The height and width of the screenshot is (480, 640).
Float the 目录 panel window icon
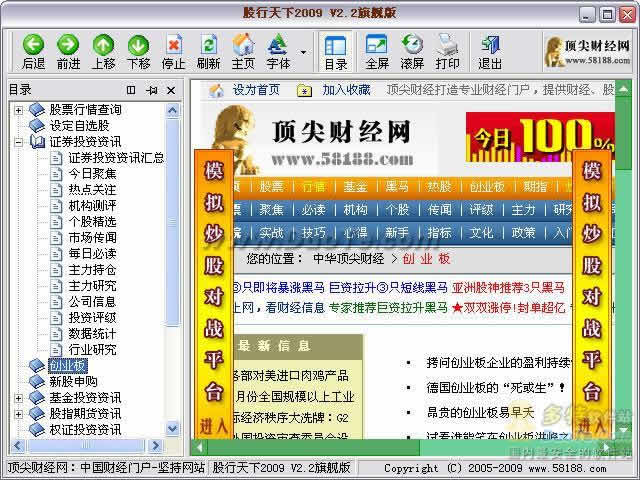tap(131, 90)
